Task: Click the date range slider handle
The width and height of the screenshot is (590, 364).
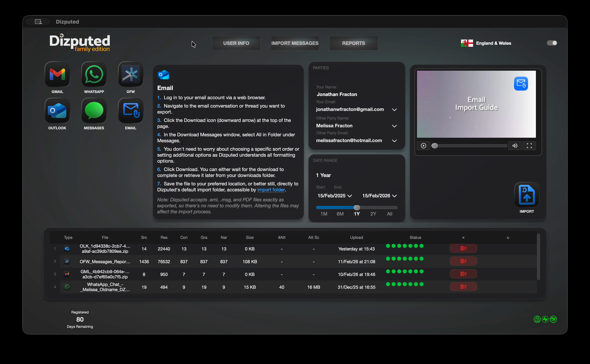Action: [357, 208]
